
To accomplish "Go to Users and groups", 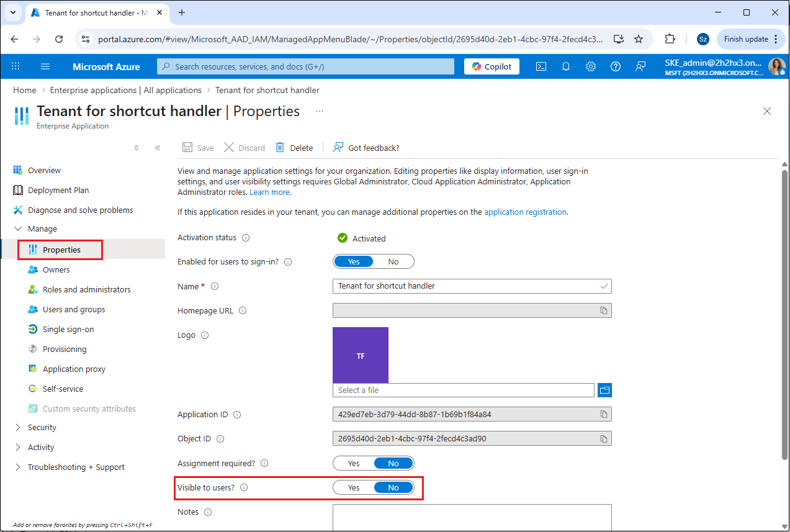I will click(74, 309).
